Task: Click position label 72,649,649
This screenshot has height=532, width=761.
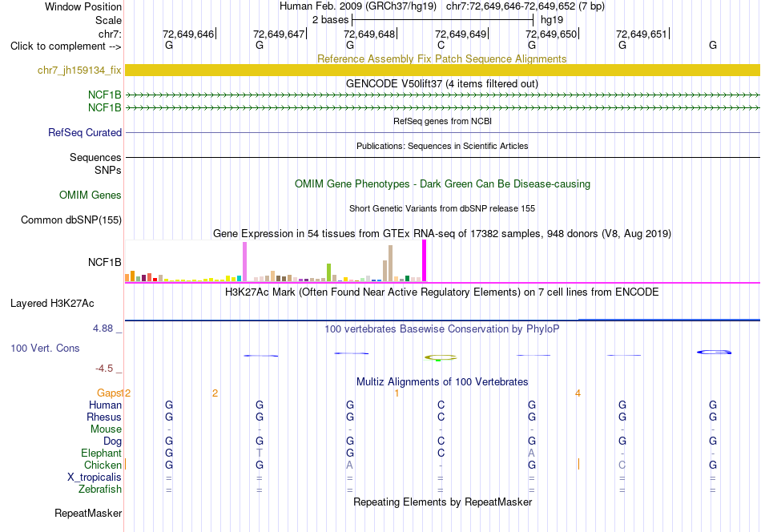Action: 461,34
